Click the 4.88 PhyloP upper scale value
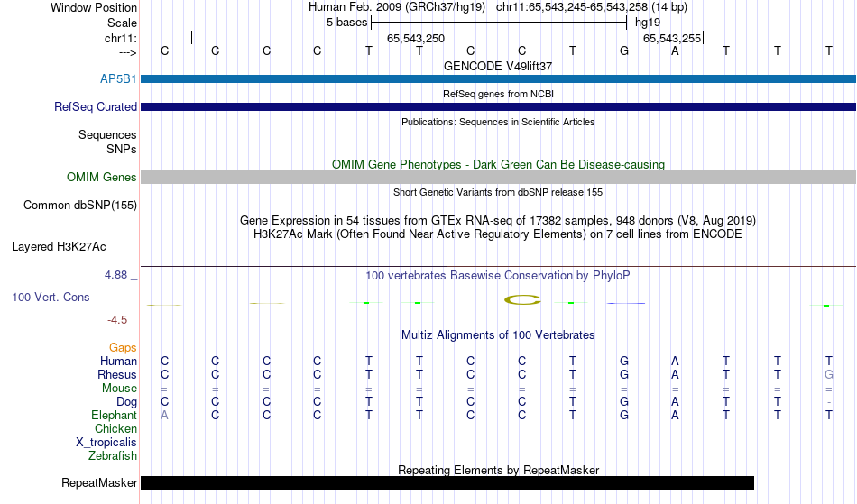This screenshot has width=857, height=504. [x=115, y=275]
